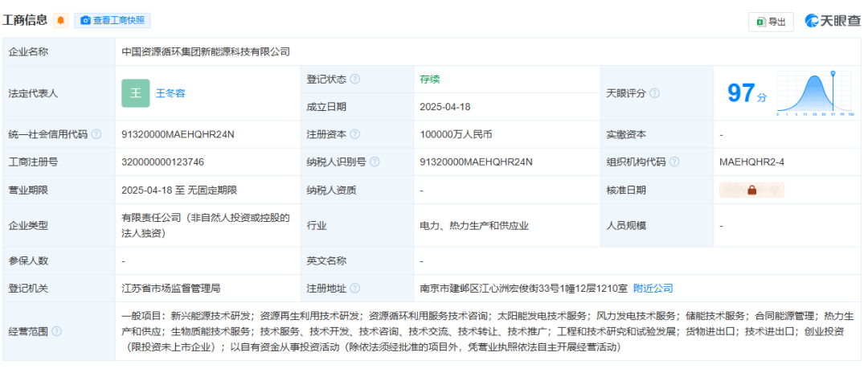868x373 pixels.
Task: Click the orange bell alert icon
Action: pyautogui.click(x=61, y=21)
